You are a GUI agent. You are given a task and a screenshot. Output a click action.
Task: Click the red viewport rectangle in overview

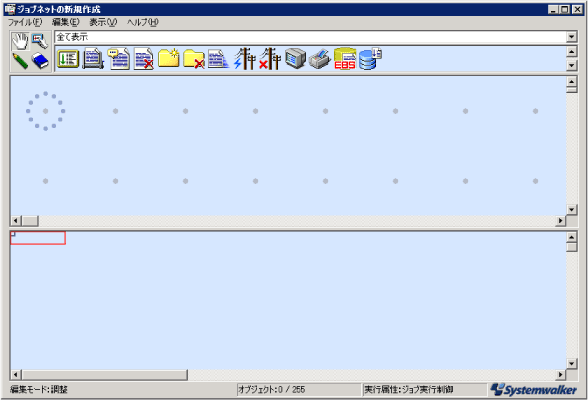click(38, 238)
